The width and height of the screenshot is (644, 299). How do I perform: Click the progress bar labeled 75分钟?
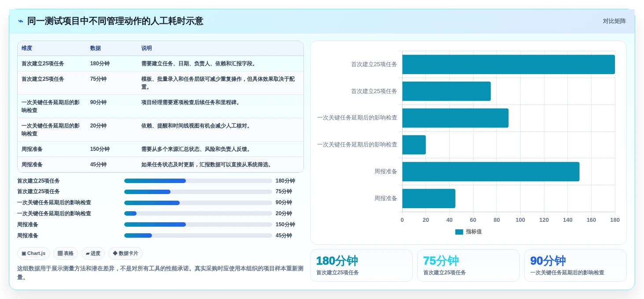tap(198, 192)
